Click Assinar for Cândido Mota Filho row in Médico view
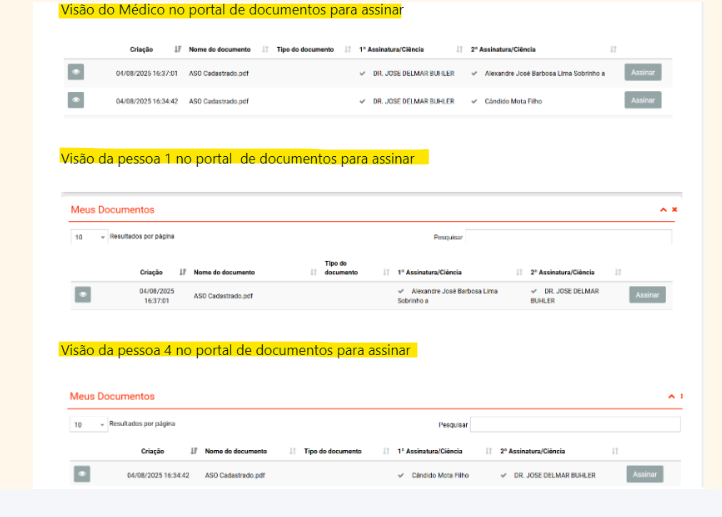This screenshot has height=517, width=722. tap(643, 100)
